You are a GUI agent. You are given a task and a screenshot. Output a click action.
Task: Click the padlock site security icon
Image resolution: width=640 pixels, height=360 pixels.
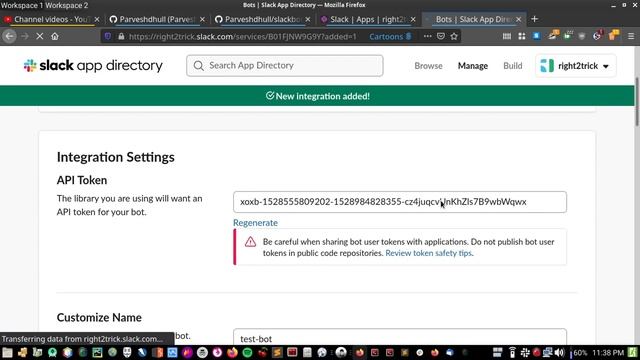[x=121, y=36]
